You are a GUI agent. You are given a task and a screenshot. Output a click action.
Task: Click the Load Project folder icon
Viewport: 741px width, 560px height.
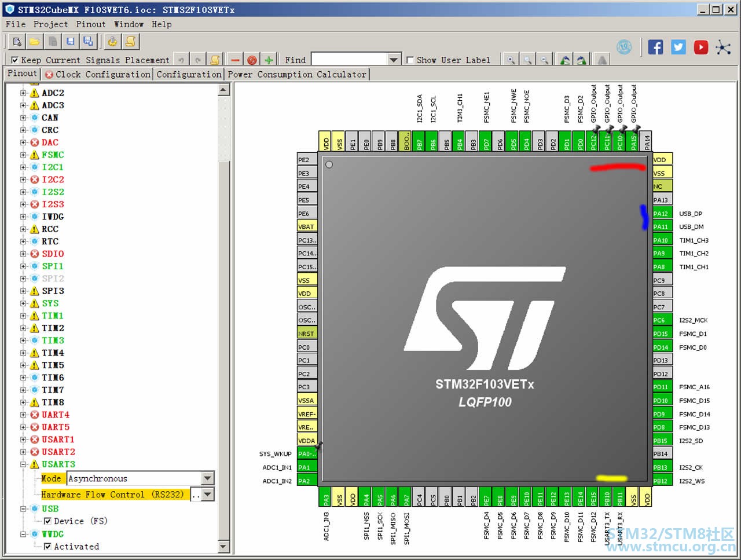34,42
